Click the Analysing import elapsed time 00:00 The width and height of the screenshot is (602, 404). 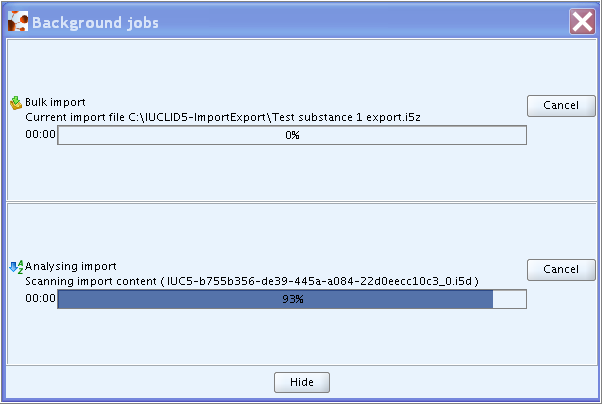click(x=40, y=298)
